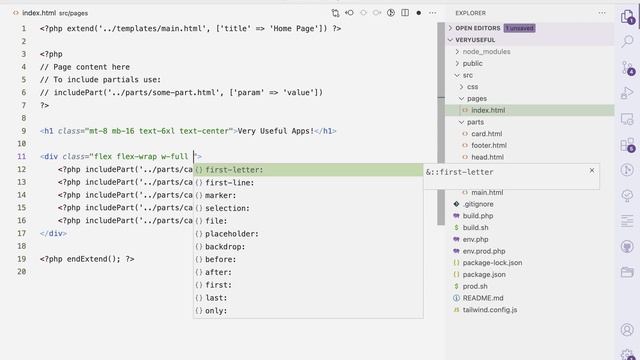640x360 pixels.
Task: Click the '1 unsaved' badge
Action: tap(519, 28)
